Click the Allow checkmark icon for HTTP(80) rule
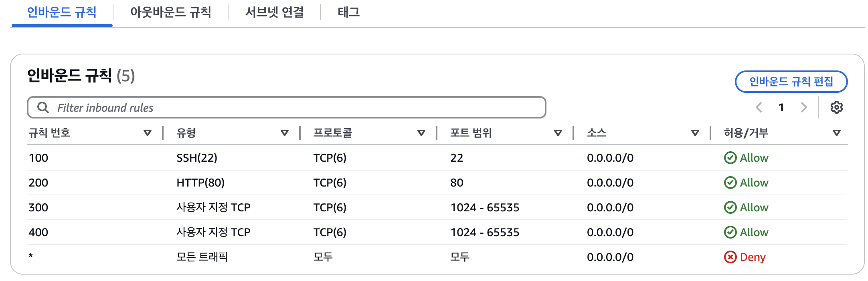868x281 pixels. click(730, 183)
